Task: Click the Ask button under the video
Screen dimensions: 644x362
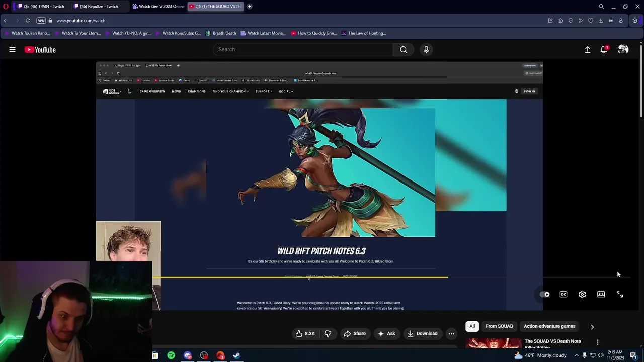Action: 386,333
